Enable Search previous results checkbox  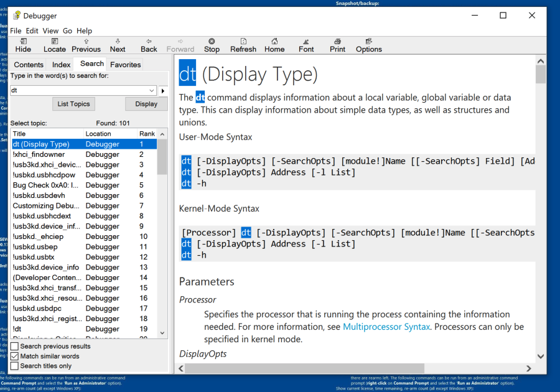pos(14,346)
